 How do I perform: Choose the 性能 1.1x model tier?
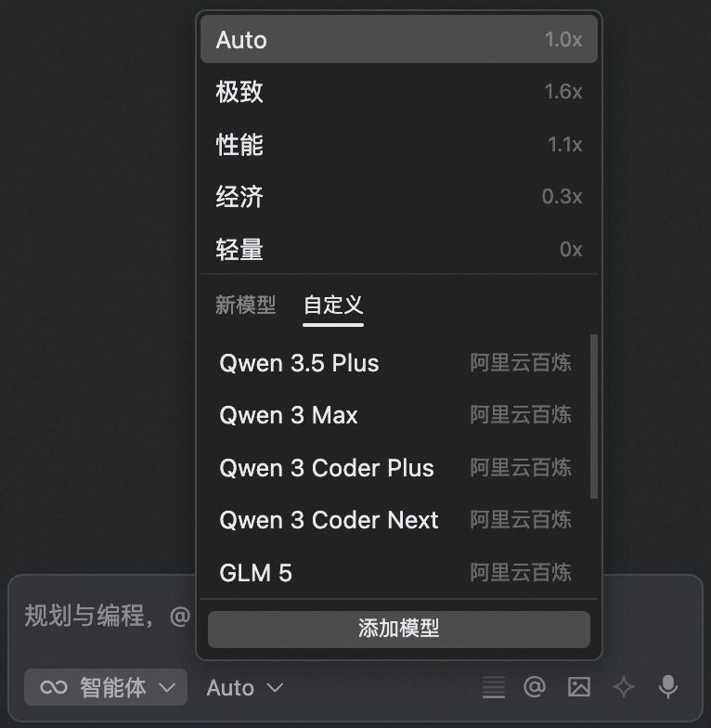(x=398, y=145)
